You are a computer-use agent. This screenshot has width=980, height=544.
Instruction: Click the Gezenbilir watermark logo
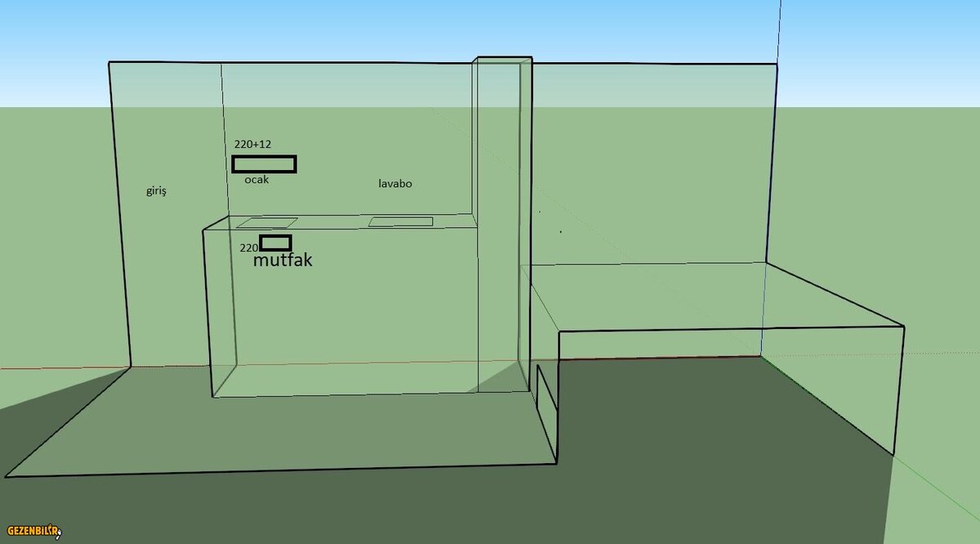click(x=31, y=532)
